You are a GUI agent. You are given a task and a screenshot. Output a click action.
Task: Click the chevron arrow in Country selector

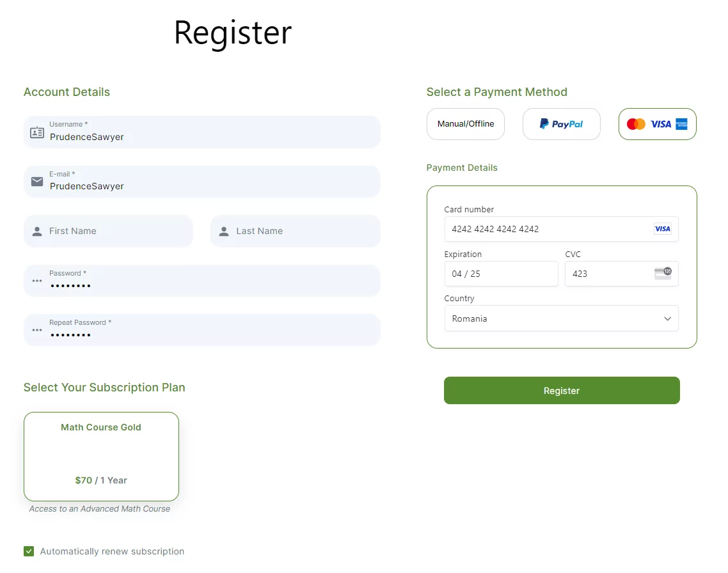(668, 318)
